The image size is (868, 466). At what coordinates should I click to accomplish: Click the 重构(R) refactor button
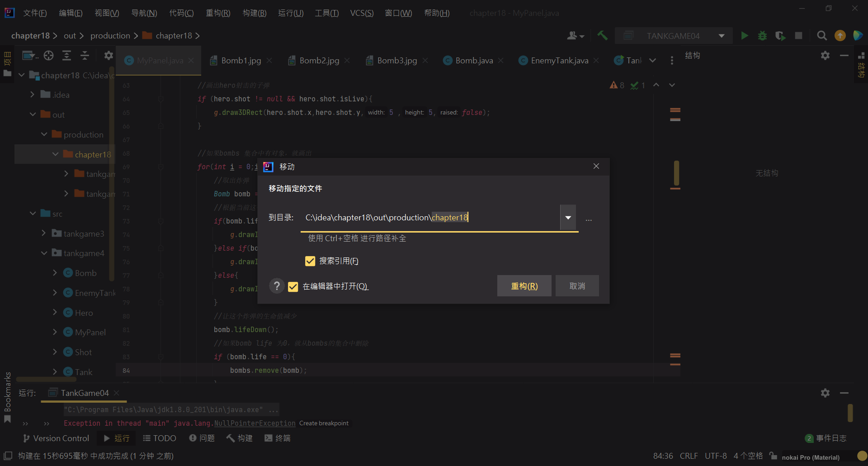click(524, 286)
